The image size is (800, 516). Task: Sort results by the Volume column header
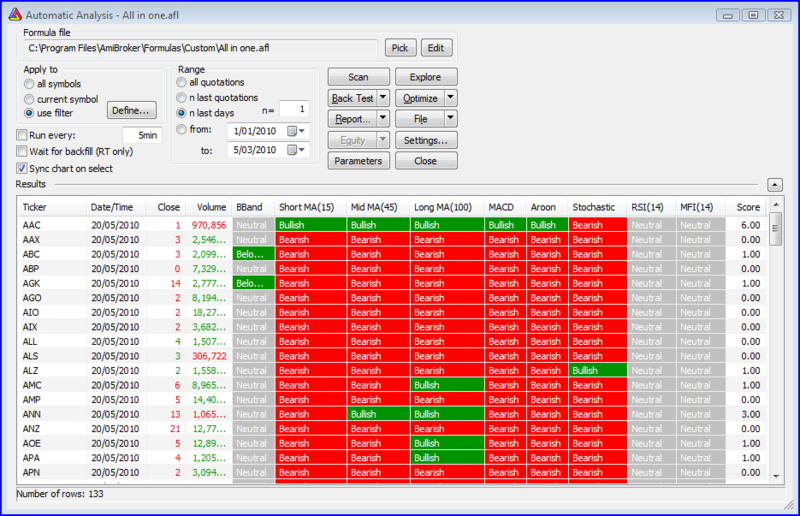pyautogui.click(x=208, y=207)
